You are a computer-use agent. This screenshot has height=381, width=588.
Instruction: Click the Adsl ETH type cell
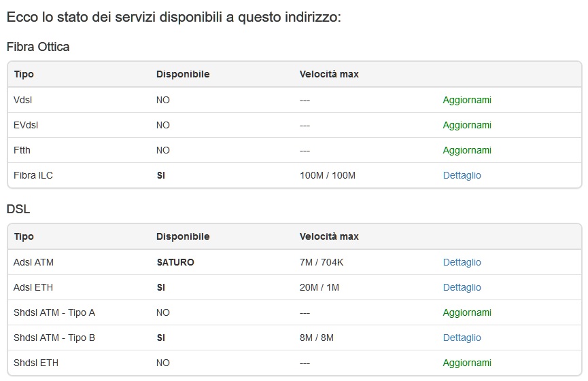click(x=33, y=287)
